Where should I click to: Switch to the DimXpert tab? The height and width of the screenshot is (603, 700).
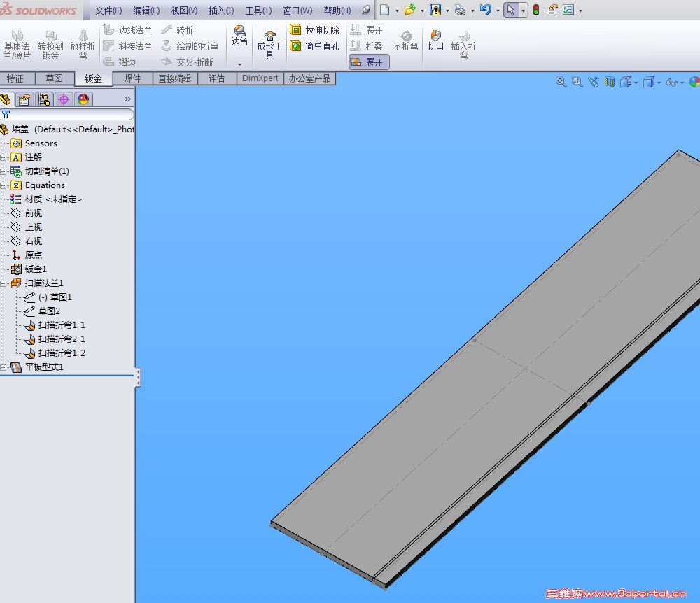click(260, 78)
